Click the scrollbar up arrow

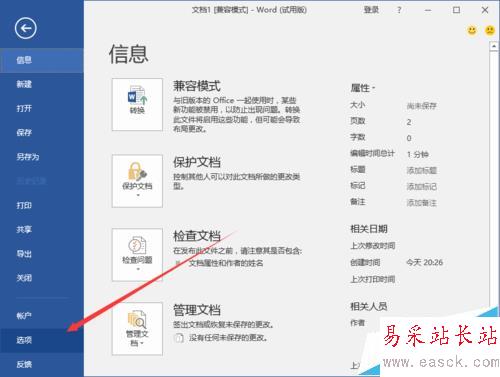click(494, 47)
